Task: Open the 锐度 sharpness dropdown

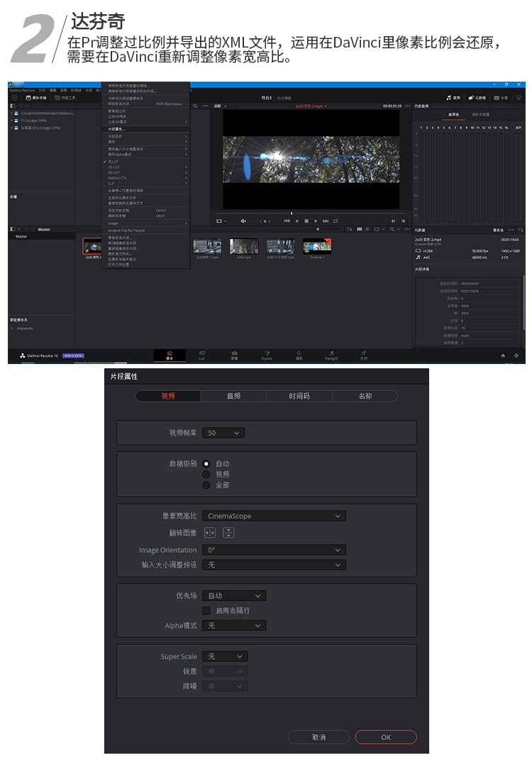Action: [x=225, y=671]
